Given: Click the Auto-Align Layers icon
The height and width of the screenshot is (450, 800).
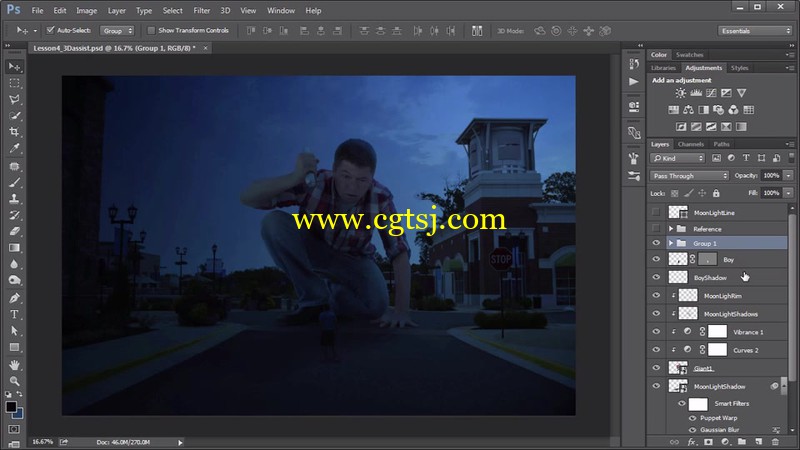Looking at the screenshot, I should click(477, 31).
